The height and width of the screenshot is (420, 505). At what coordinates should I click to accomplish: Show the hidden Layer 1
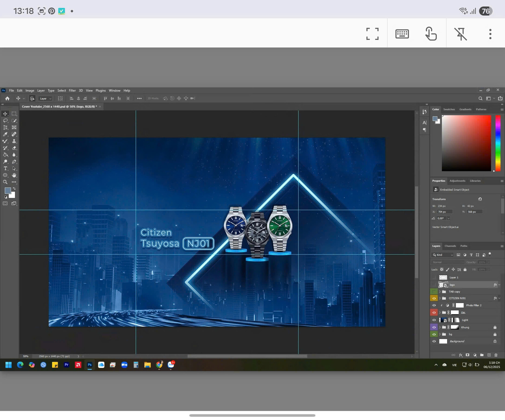coord(434,277)
